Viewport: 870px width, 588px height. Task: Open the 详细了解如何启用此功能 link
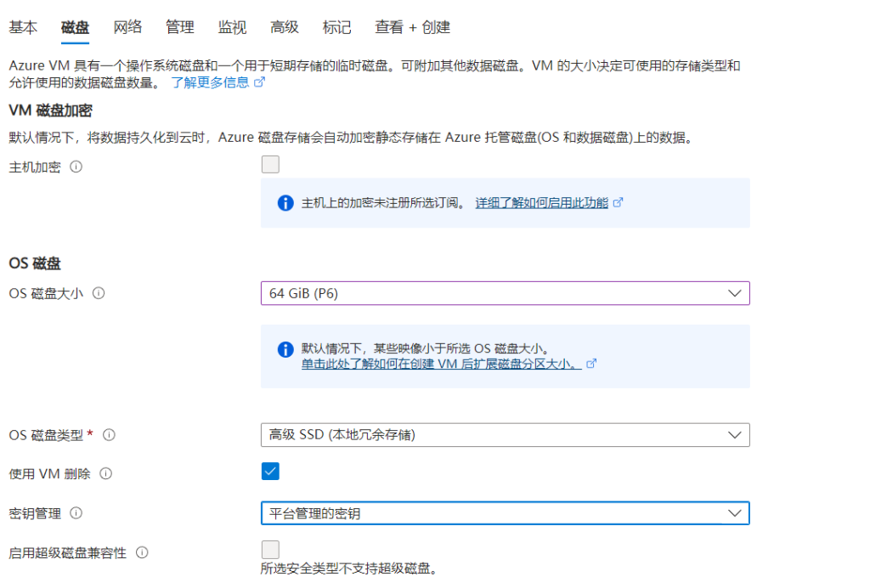(x=543, y=202)
